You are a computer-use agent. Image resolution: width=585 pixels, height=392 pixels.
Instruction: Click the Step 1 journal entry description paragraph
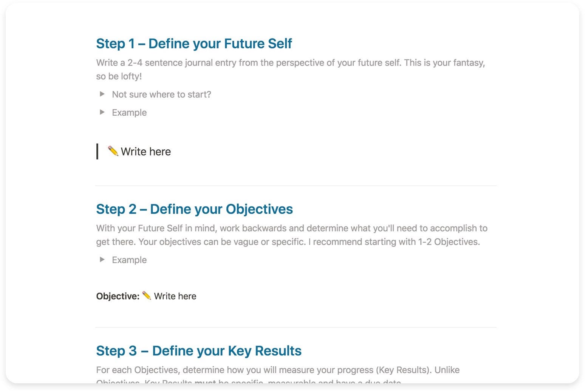(291, 70)
